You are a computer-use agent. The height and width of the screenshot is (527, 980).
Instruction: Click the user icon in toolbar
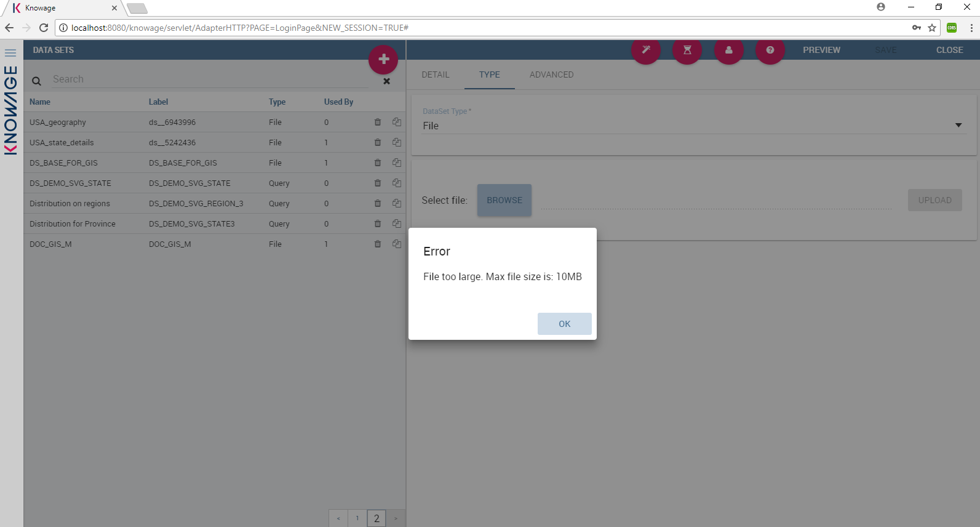pos(728,50)
